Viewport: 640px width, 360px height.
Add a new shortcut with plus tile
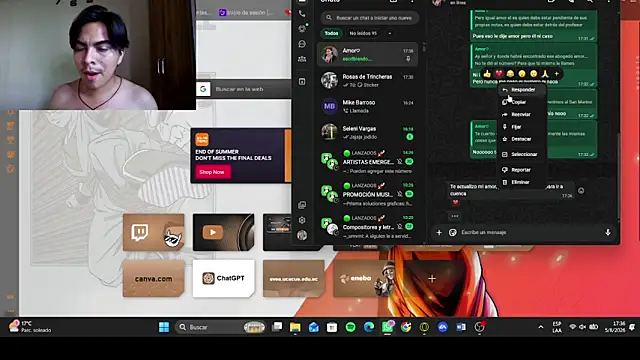click(x=432, y=279)
